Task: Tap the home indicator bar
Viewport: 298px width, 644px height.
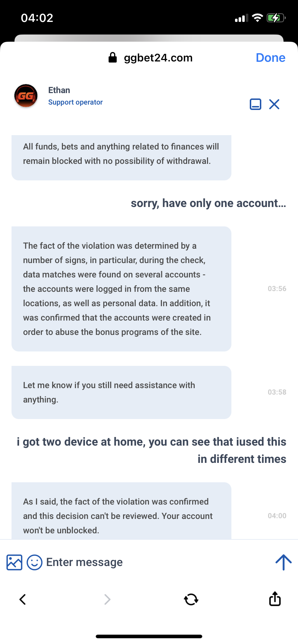Action: click(x=149, y=636)
